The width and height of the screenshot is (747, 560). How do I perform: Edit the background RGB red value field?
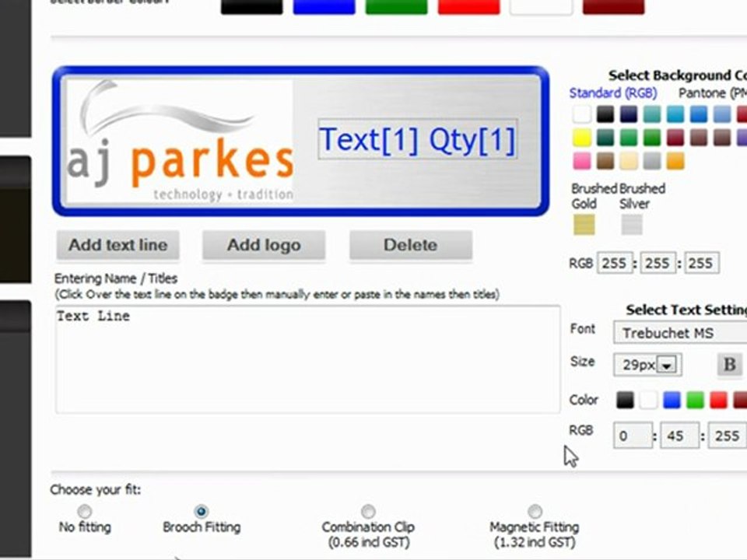point(615,263)
